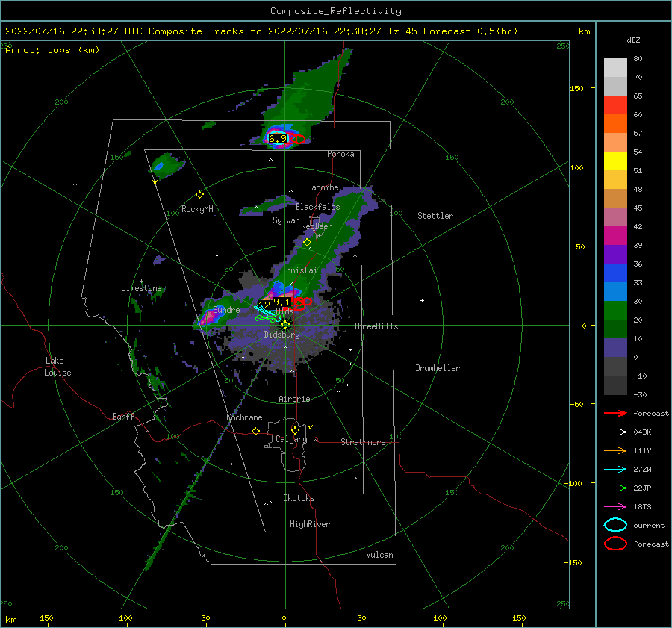Click the storm top label 9.1

(282, 302)
